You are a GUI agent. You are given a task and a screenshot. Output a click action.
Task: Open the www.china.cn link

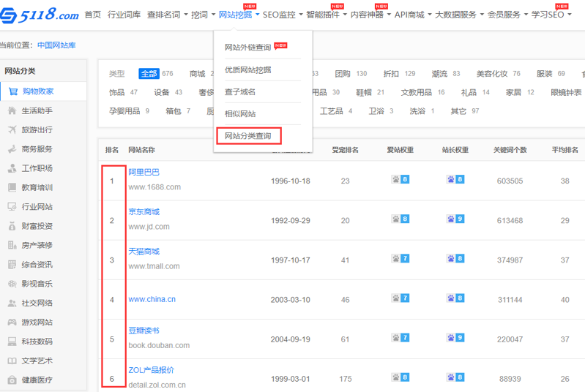(152, 299)
